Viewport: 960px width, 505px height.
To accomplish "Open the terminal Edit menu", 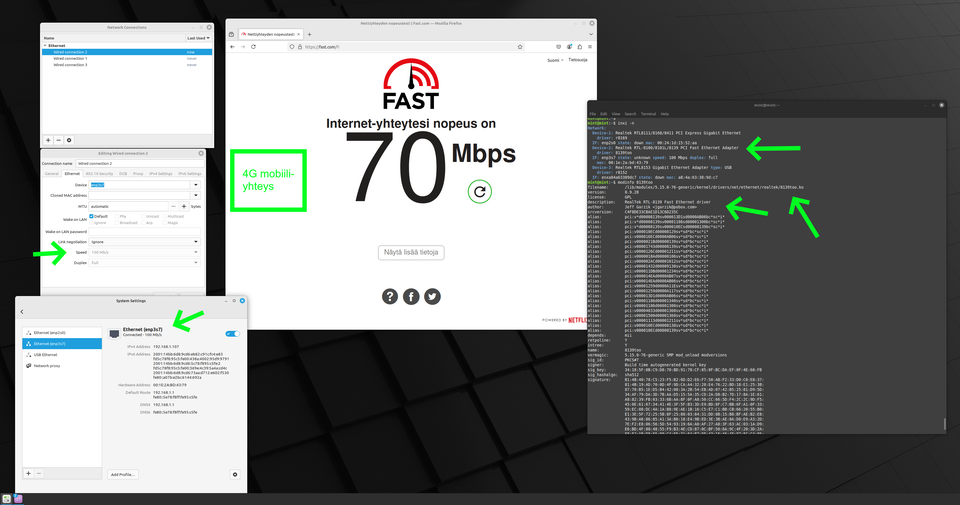I will [604, 114].
